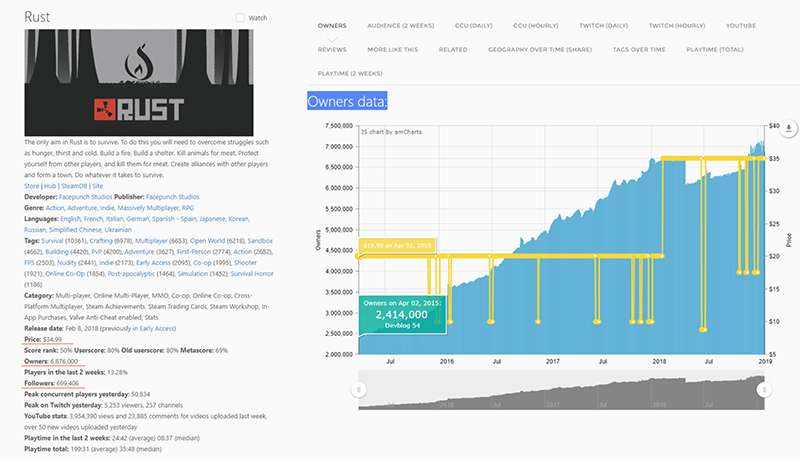The width and height of the screenshot is (800, 462).
Task: Open the Sandbox tag link
Action: coord(260,241)
